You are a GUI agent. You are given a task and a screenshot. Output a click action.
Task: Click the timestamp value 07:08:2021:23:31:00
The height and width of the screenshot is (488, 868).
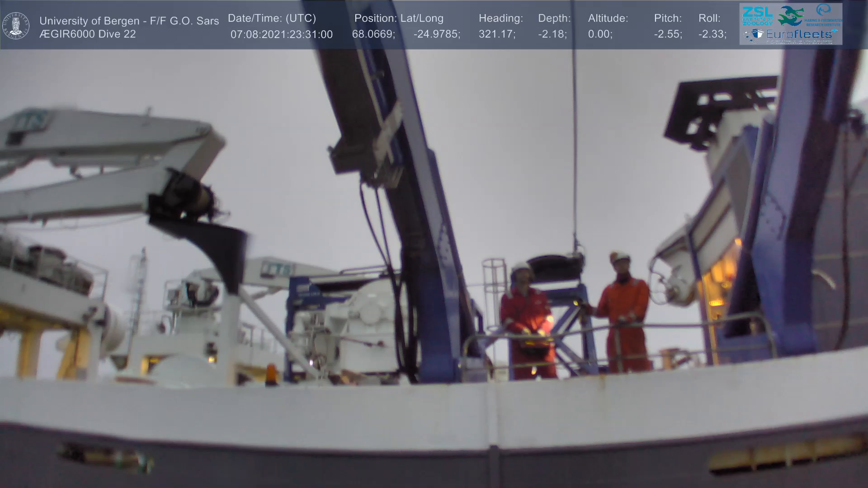281,34
